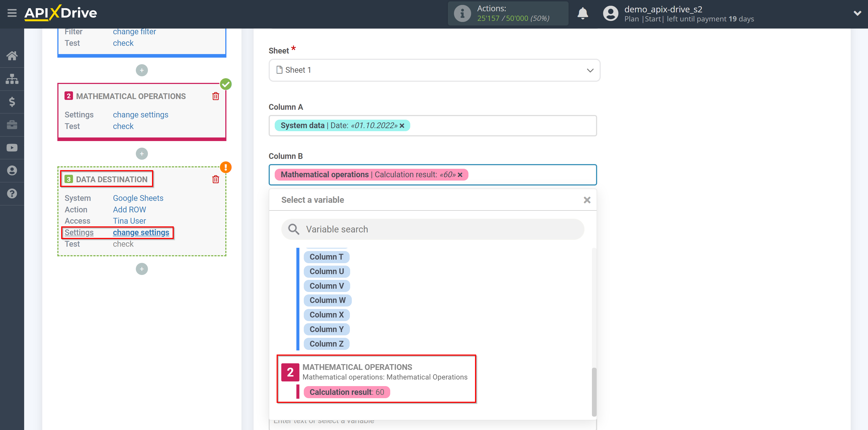Viewport: 868px width, 430px height.
Task: Click orange warning status on Data Destination
Action: click(x=226, y=167)
